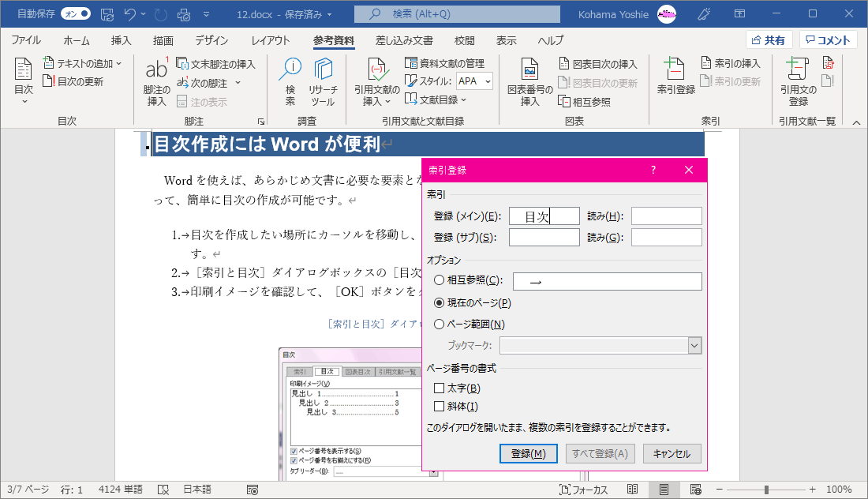Open the リサーチツール button

point(323,81)
